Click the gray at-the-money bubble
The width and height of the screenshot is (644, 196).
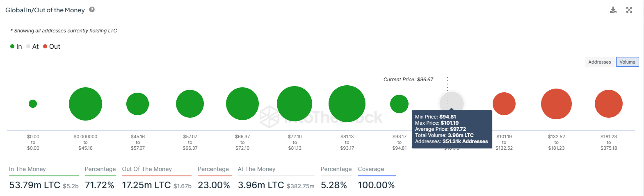coord(451,101)
